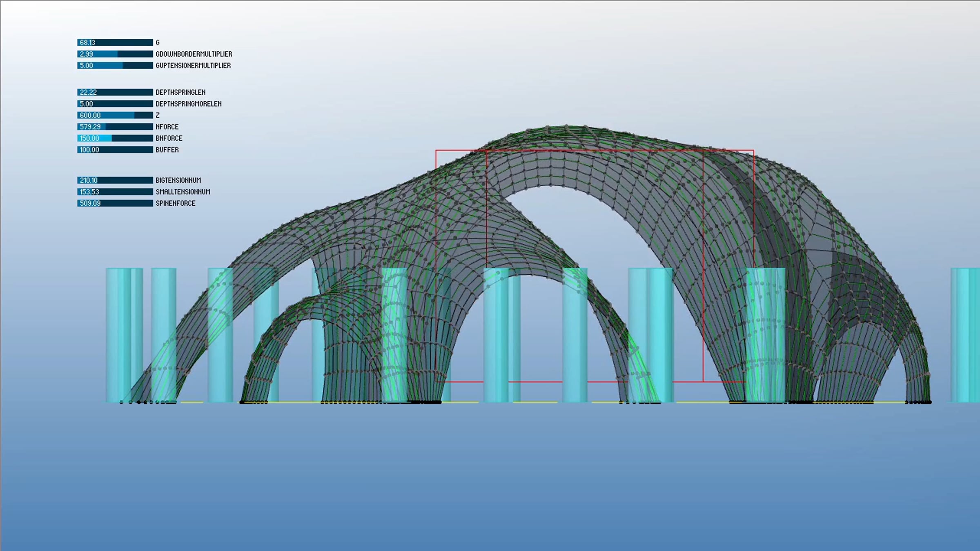Click the GUPTENSIONERMULTIPLIER label text
Image resolution: width=980 pixels, height=551 pixels.
tap(193, 65)
